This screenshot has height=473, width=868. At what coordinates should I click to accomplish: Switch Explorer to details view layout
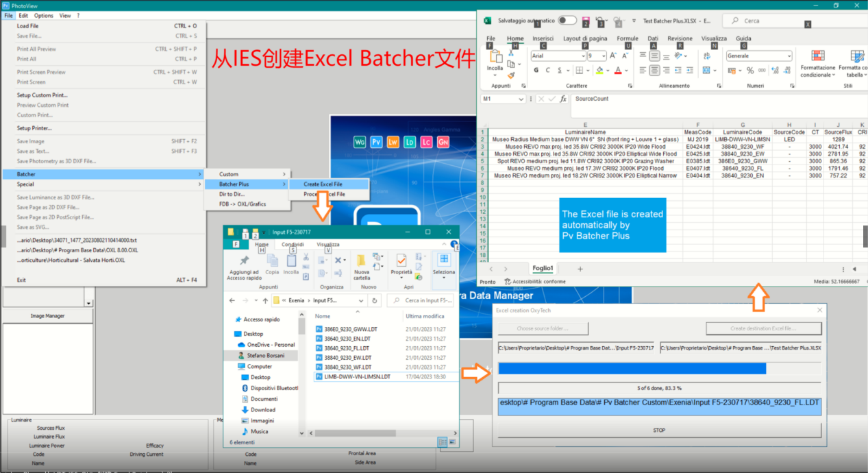point(442,442)
